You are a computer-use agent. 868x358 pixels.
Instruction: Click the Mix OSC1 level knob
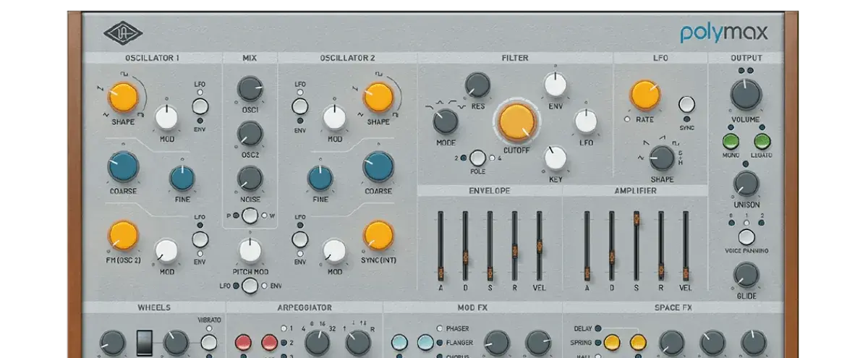coord(249,89)
